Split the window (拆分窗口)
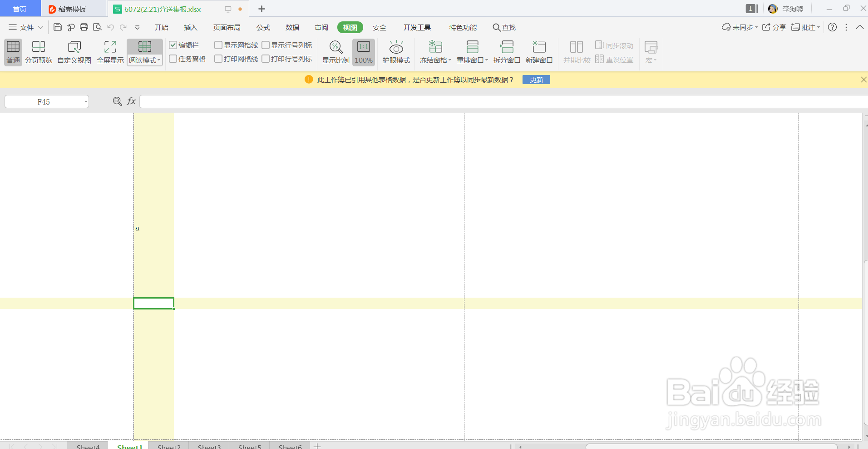 (x=507, y=52)
